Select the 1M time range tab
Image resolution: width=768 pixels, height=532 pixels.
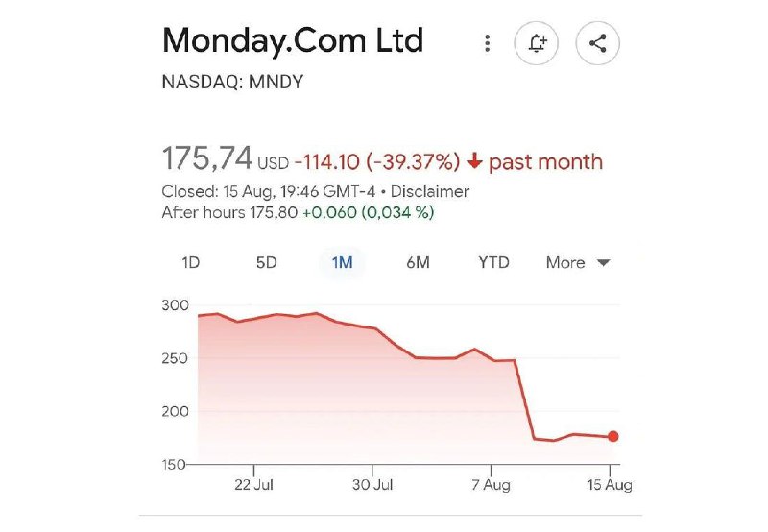click(342, 262)
